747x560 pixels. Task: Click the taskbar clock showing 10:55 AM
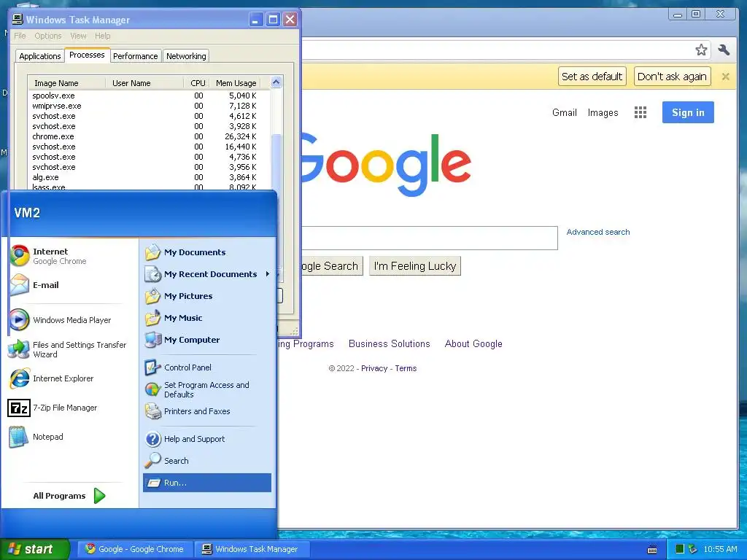720,550
